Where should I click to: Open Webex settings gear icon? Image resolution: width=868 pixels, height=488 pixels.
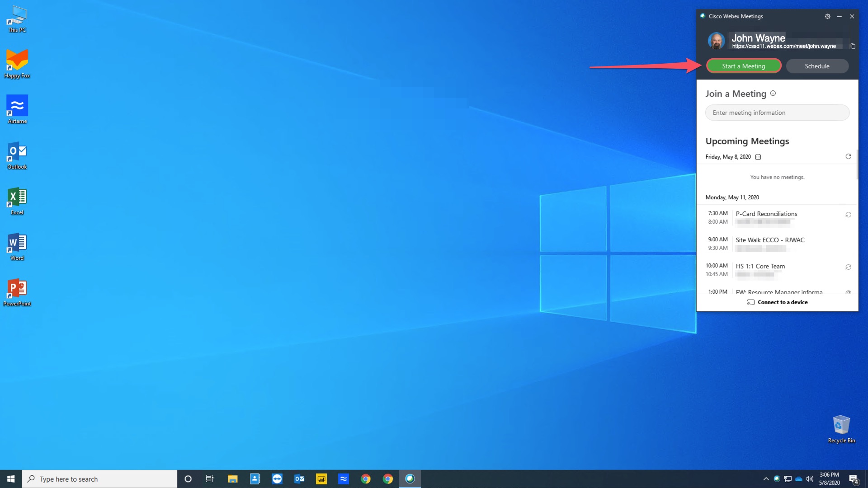827,16
